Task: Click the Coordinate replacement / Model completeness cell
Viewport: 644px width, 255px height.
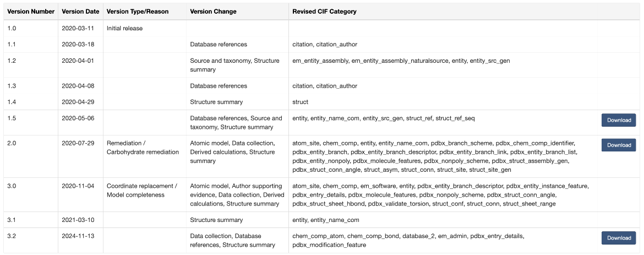Action: 141,191
